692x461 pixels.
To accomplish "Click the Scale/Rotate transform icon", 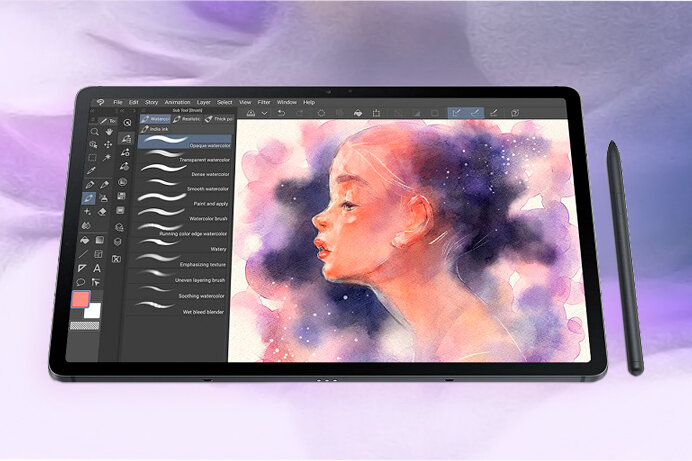I will tap(376, 113).
